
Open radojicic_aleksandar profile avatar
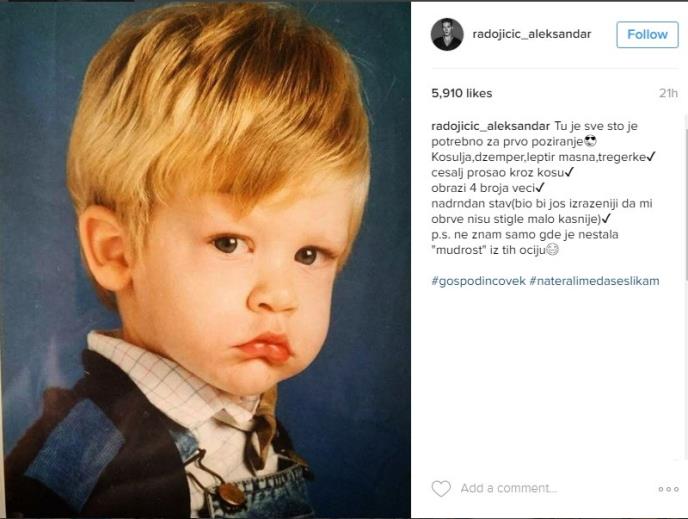pyautogui.click(x=447, y=34)
